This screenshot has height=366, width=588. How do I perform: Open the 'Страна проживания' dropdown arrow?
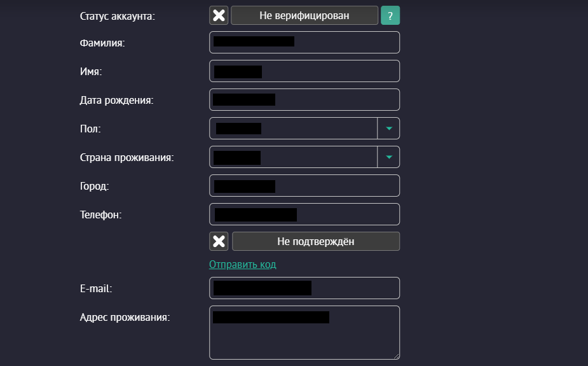(389, 157)
